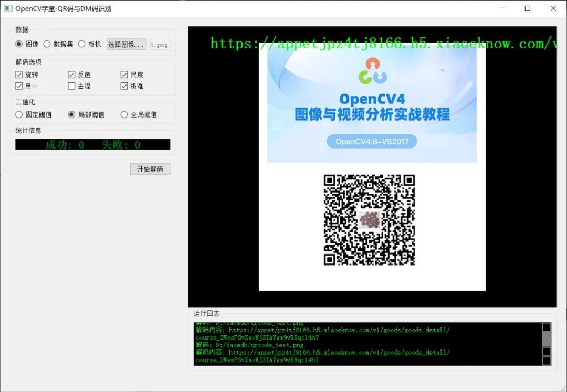Click the OpenCV4 course banner image

click(372, 105)
